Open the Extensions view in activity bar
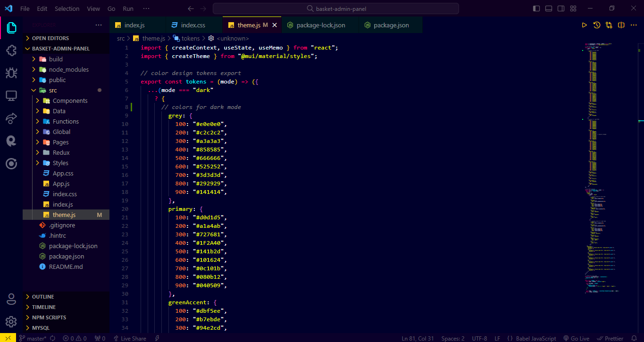 11,50
